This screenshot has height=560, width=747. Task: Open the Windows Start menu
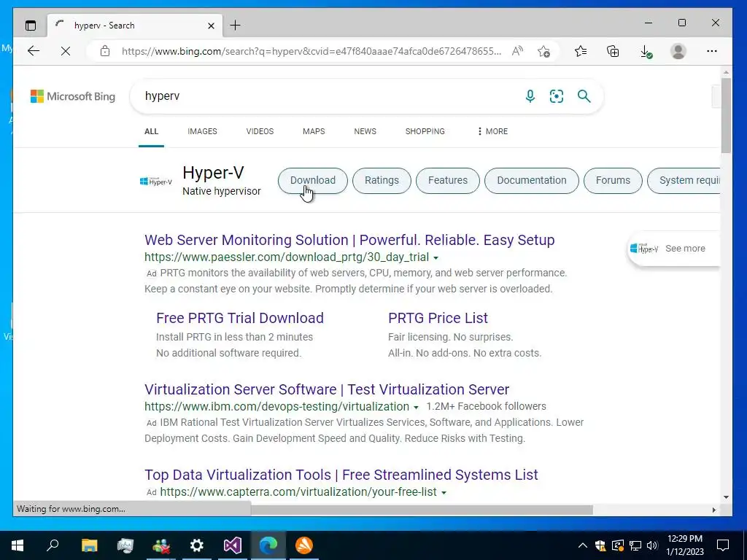pyautogui.click(x=18, y=545)
